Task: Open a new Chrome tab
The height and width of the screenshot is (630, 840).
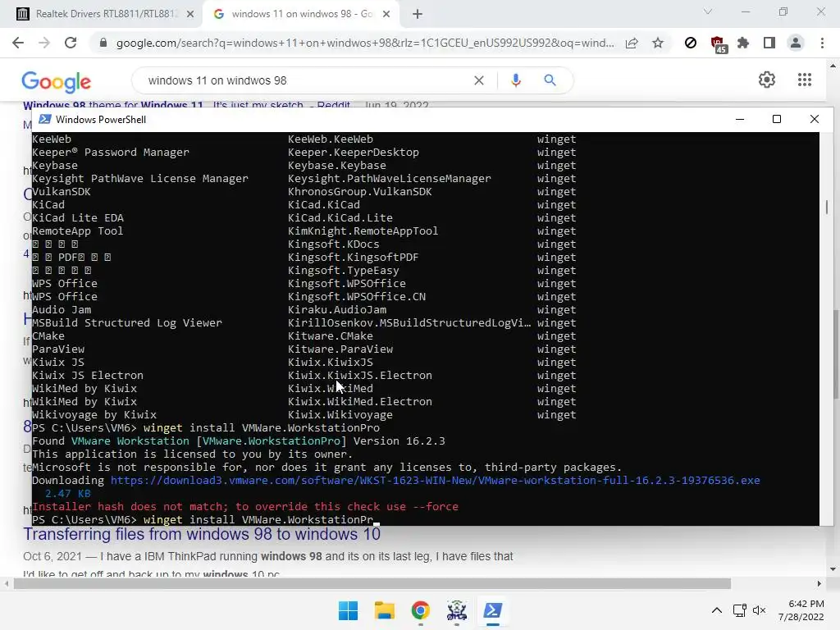Action: pyautogui.click(x=418, y=15)
